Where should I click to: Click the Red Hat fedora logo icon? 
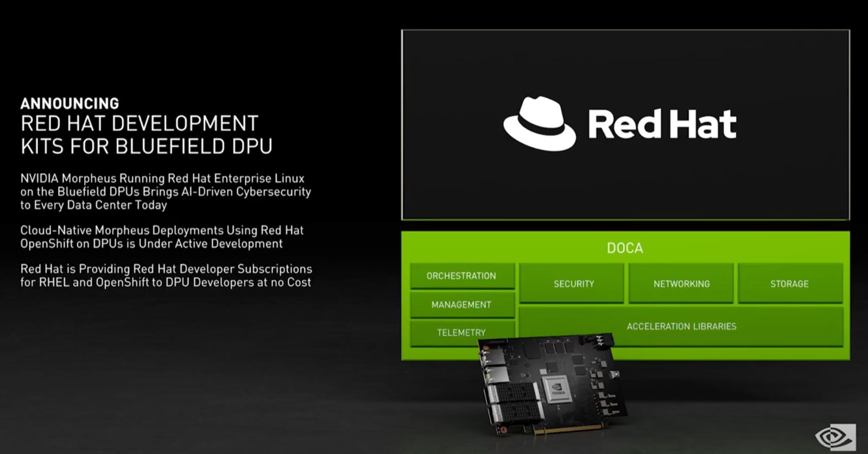click(540, 124)
